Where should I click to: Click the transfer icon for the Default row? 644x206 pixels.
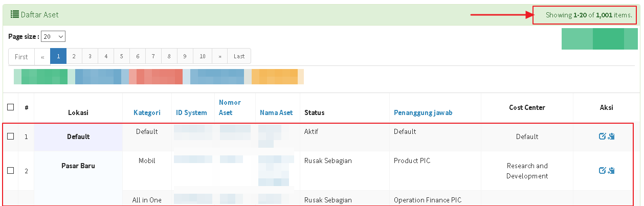coord(611,136)
